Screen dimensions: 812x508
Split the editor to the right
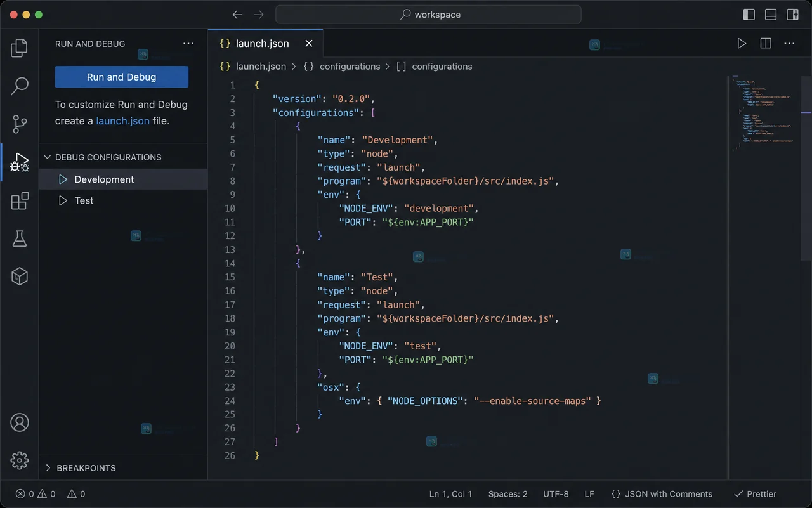(766, 43)
